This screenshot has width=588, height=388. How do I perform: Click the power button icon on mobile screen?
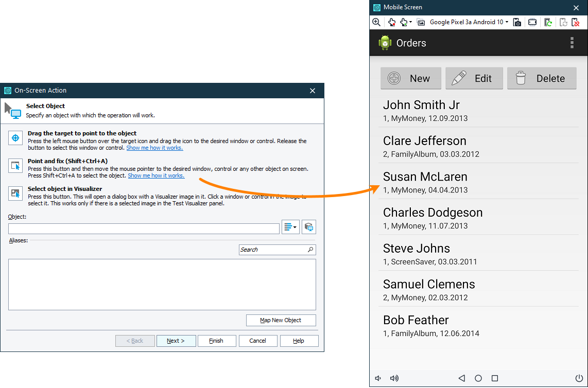coord(579,378)
